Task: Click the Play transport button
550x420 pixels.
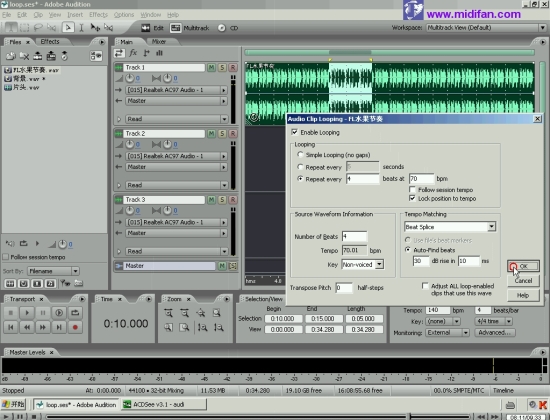Action: (27, 313)
